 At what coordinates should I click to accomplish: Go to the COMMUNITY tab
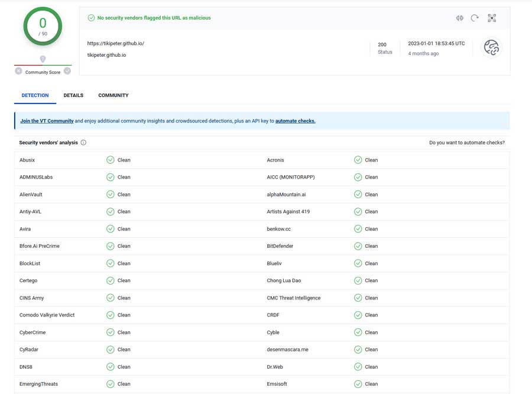[x=113, y=95]
